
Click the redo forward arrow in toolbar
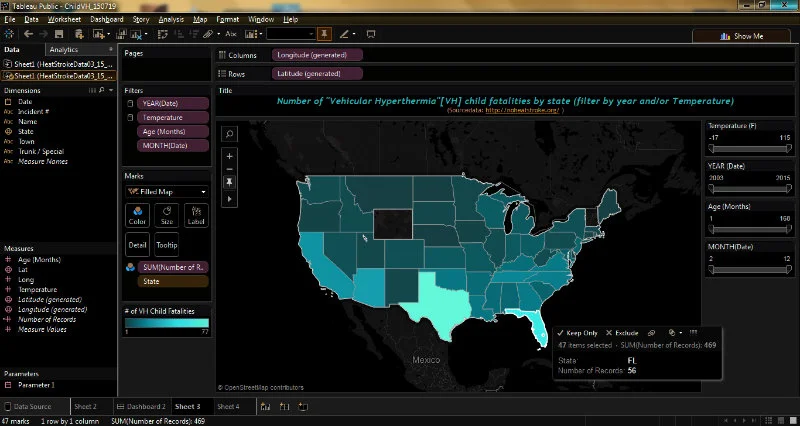click(44, 34)
